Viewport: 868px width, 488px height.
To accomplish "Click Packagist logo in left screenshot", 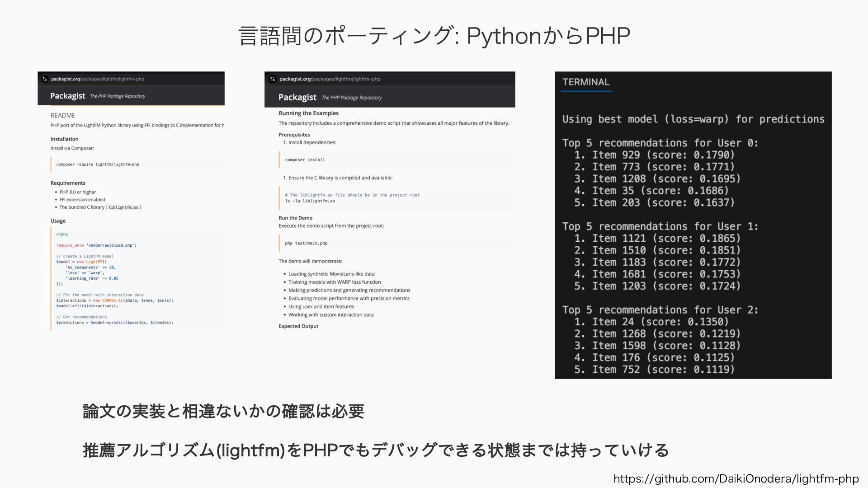I will point(68,96).
